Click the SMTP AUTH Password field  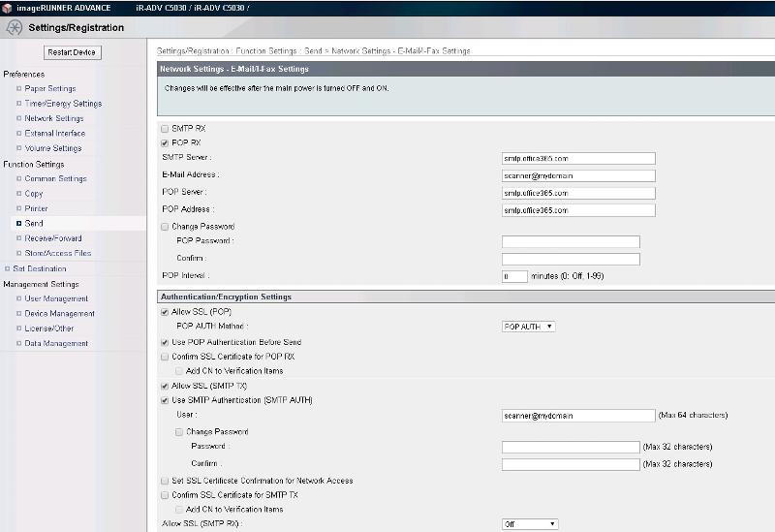click(571, 447)
